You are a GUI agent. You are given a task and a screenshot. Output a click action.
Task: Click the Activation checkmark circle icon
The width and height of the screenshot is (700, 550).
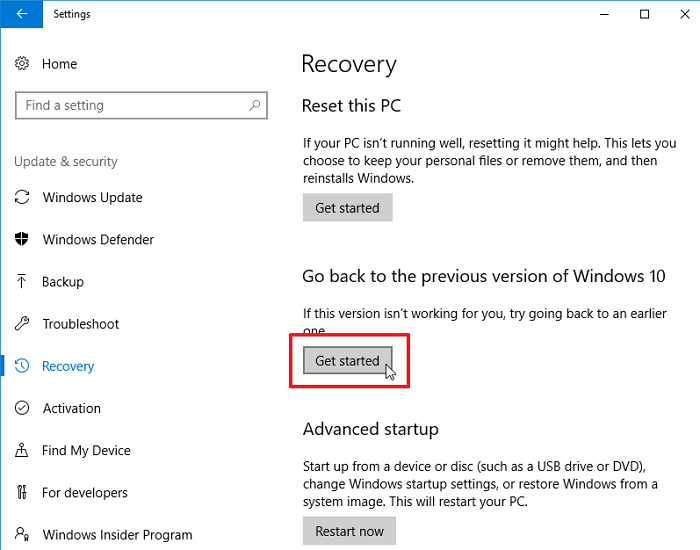[x=22, y=408]
